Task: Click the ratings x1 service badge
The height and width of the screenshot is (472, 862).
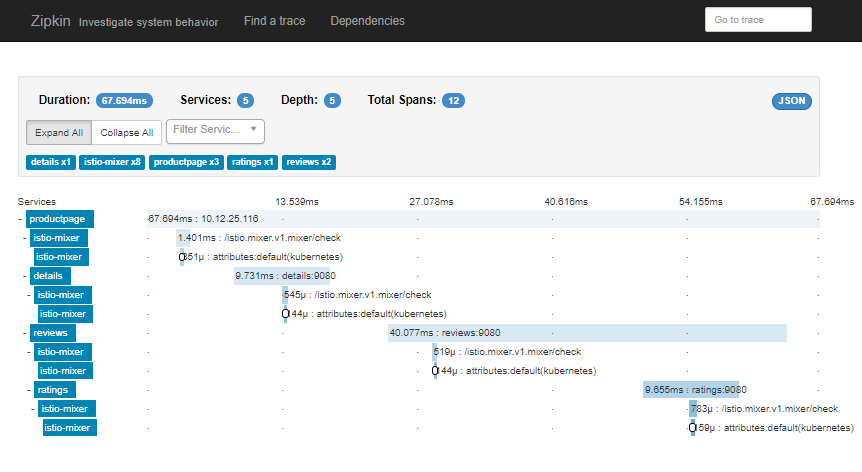Action: pos(253,162)
